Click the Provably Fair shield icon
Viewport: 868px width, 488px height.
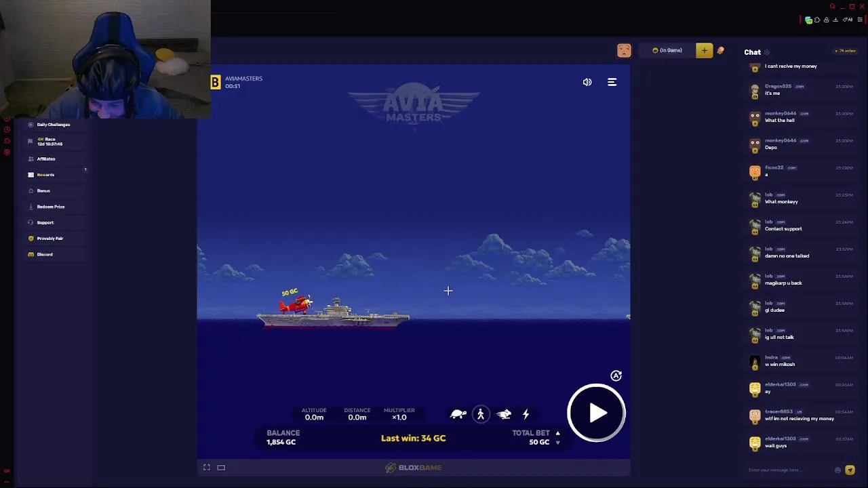[31, 239]
